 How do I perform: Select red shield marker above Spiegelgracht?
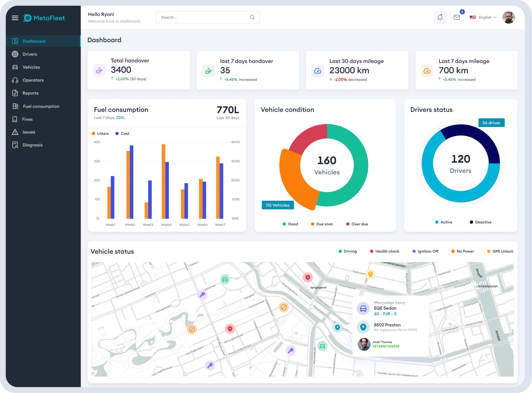coord(307,277)
